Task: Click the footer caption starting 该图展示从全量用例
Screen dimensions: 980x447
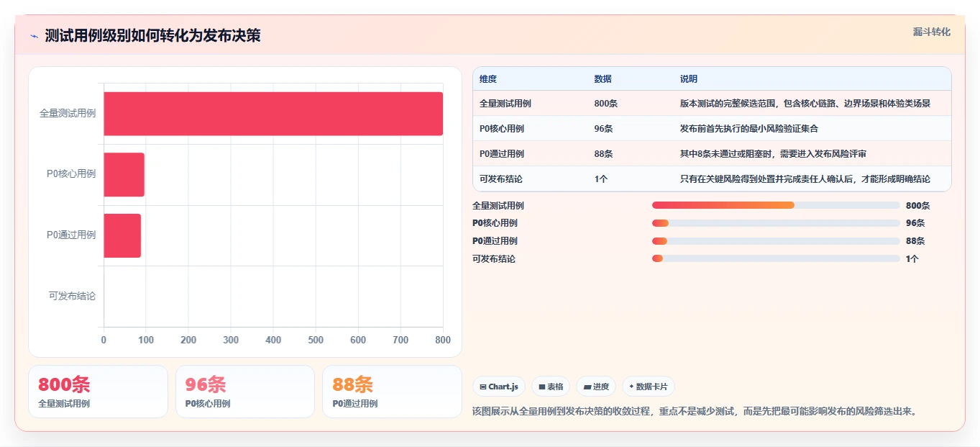Action: (696, 412)
